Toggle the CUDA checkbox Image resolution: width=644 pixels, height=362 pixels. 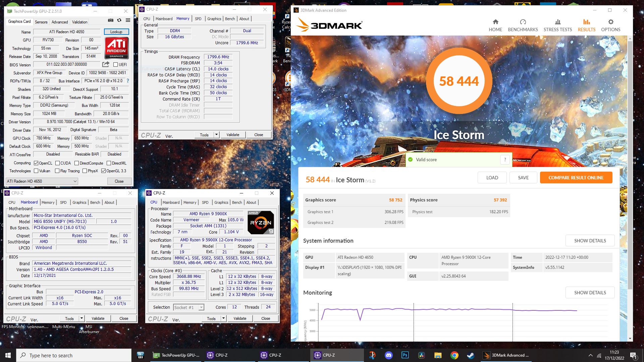pos(57,163)
